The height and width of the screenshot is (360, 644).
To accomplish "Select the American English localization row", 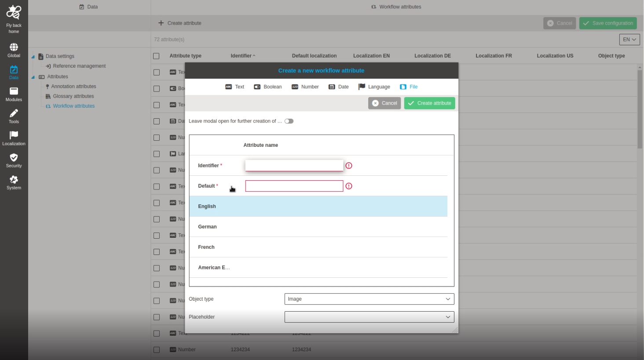I will tap(318, 267).
